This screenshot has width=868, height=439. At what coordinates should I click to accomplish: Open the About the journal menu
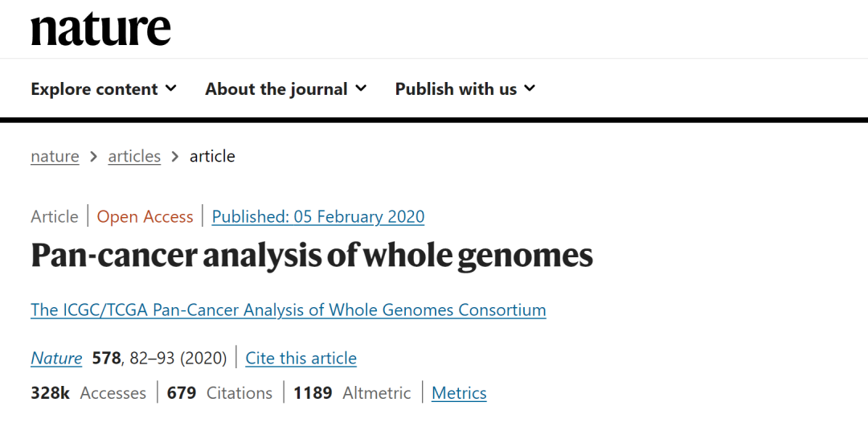coord(285,88)
